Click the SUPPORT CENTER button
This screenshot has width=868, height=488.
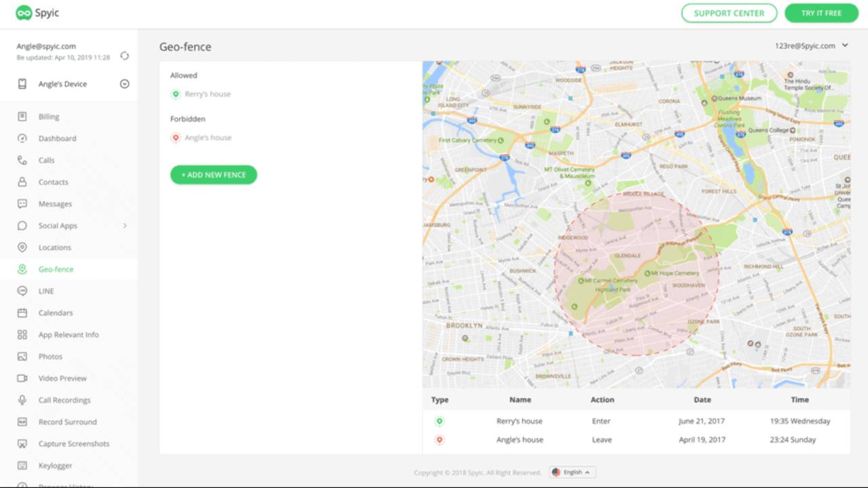point(729,13)
